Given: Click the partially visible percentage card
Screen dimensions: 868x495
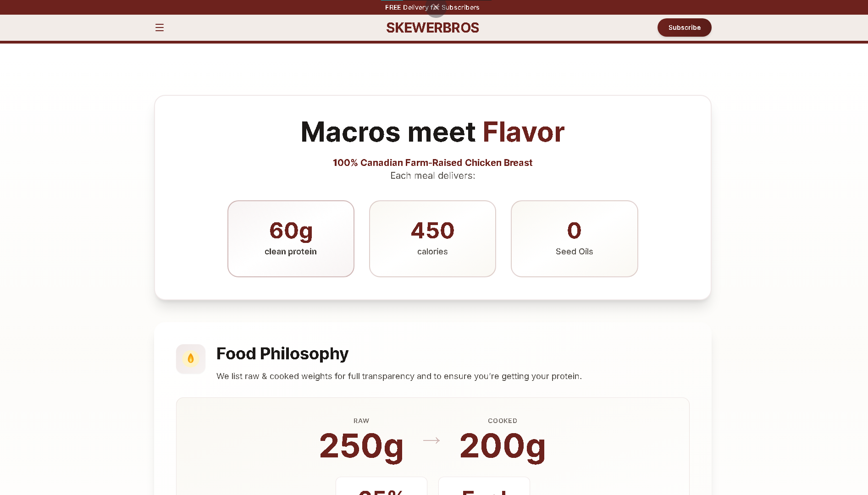Looking at the screenshot, I should coord(381,487).
